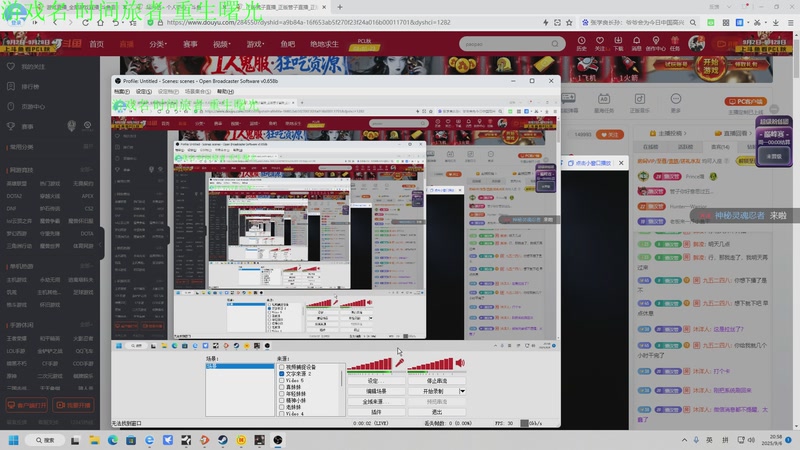This screenshot has width=800, height=450.
Task: Select the highlighted scene in 场景 list
Action: pos(240,366)
